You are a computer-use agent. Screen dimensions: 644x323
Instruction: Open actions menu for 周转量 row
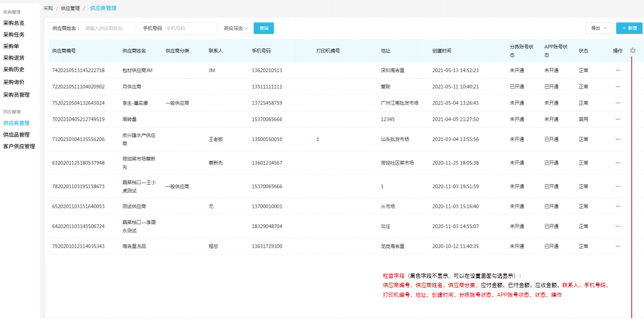618,119
